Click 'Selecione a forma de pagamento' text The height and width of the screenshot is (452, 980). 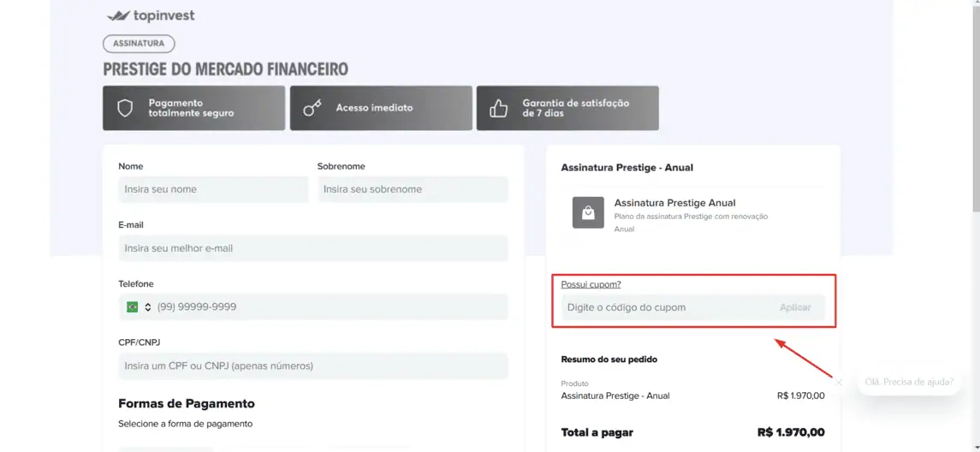(185, 424)
